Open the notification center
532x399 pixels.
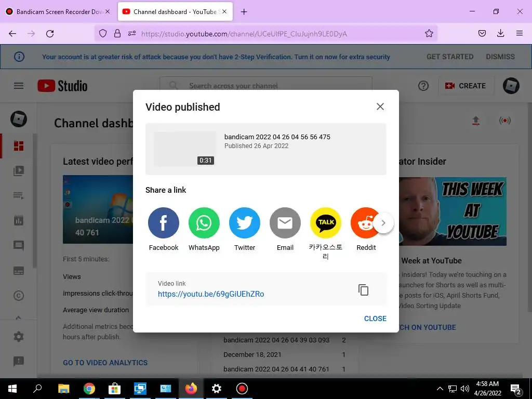point(516,389)
